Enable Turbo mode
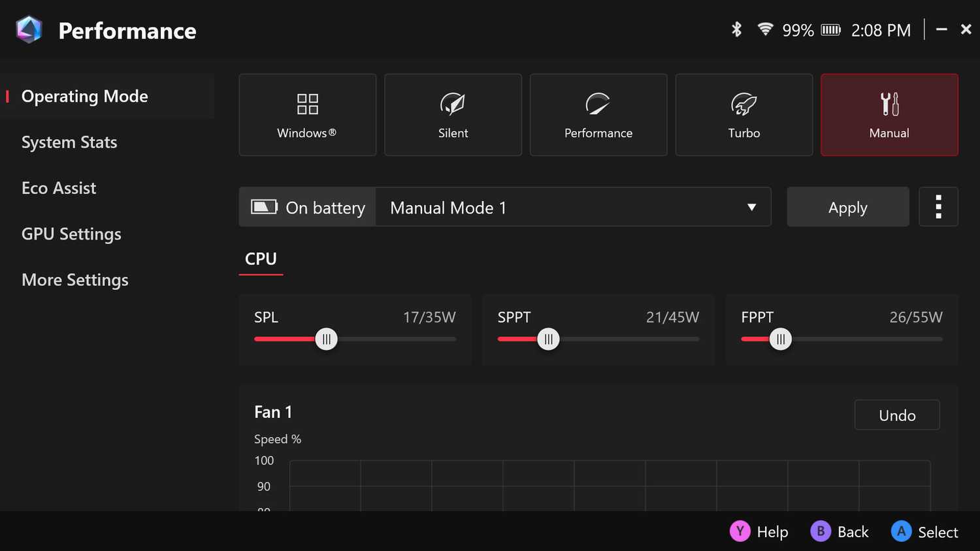Viewport: 980px width, 551px height. point(743,114)
